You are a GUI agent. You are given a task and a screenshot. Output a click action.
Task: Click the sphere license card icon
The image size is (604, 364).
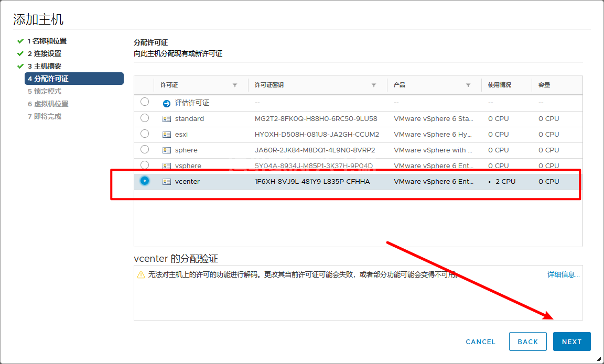click(167, 150)
